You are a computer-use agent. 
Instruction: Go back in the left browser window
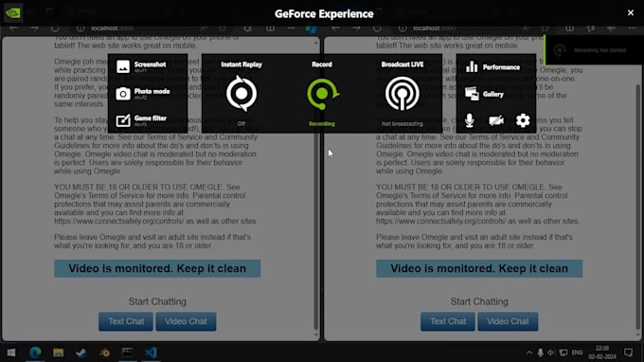click(13, 28)
